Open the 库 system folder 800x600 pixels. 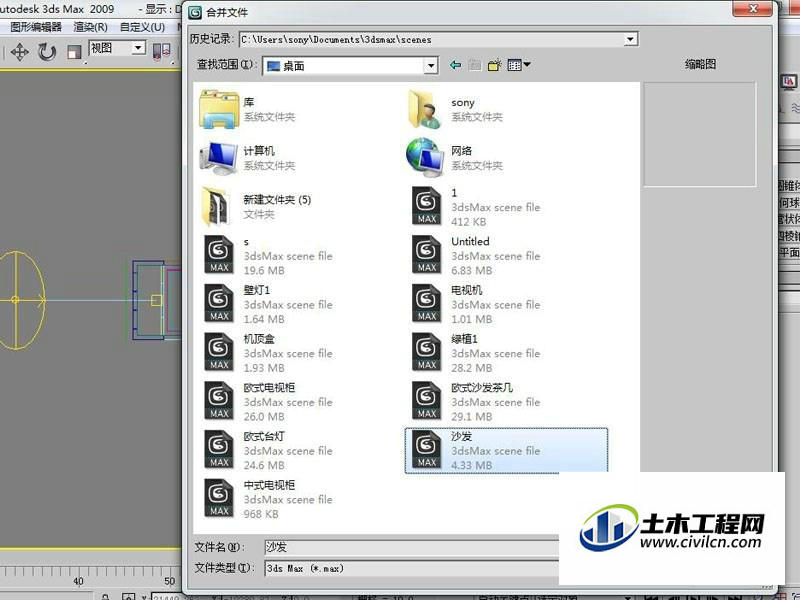[248, 109]
